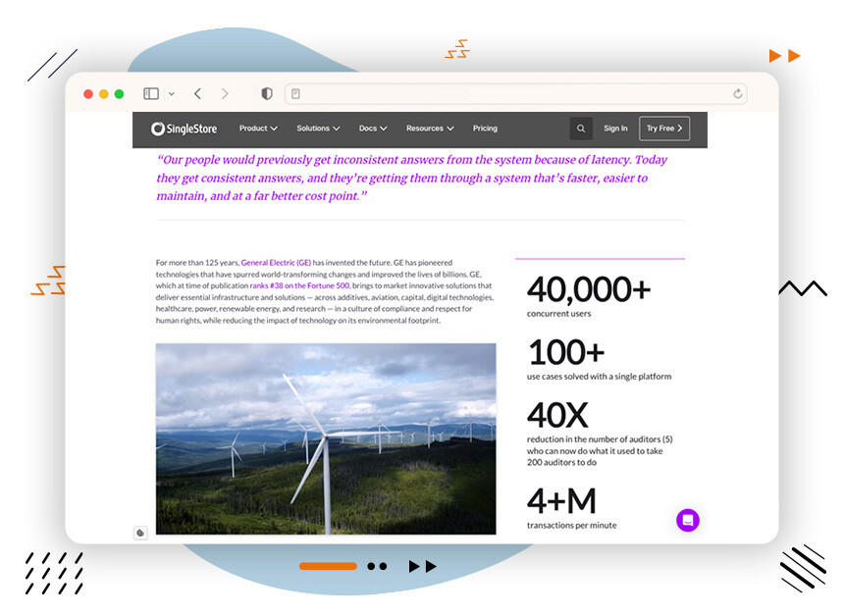Expand the Solutions dropdown menu
Image resolution: width=844 pixels, height=616 pixels.
[x=317, y=128]
